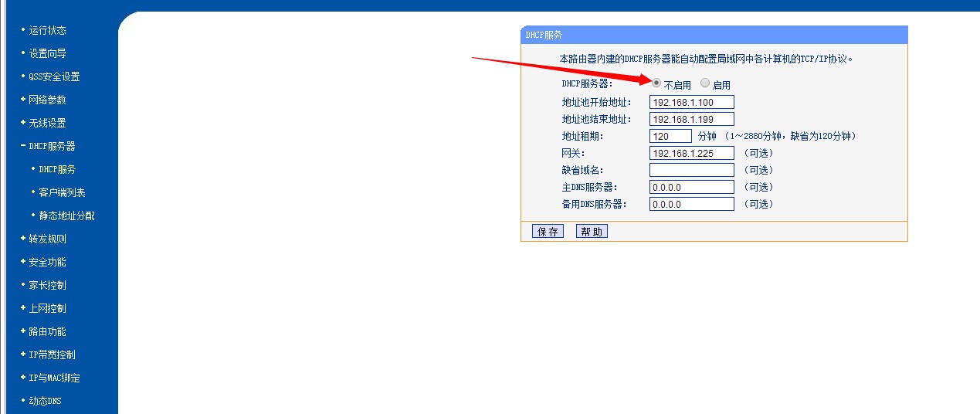Open the 动态DNS menu item
This screenshot has width=980, height=414.
[x=45, y=401]
